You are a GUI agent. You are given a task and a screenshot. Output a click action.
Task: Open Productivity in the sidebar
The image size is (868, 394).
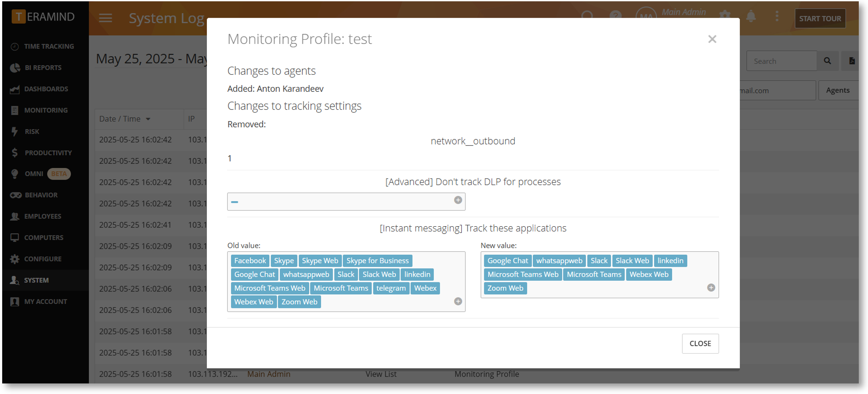(x=45, y=153)
